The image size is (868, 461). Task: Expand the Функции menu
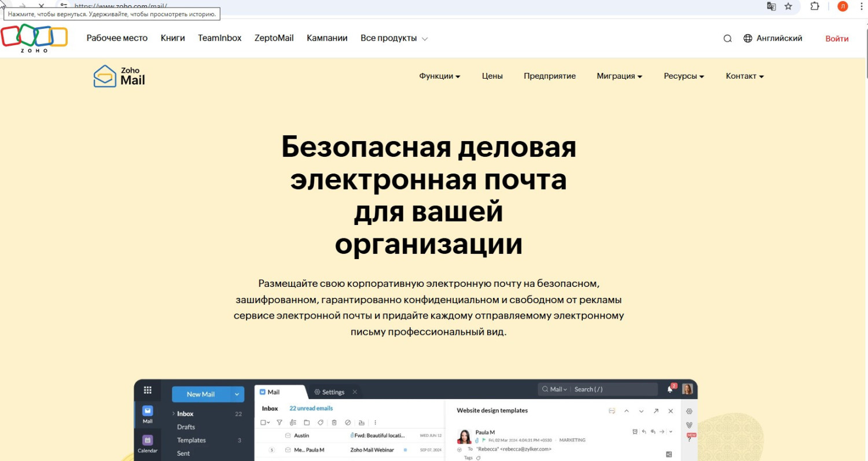tap(439, 76)
